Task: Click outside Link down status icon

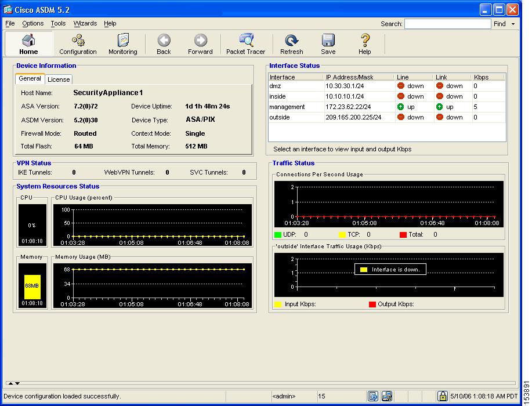Action: 439,117
